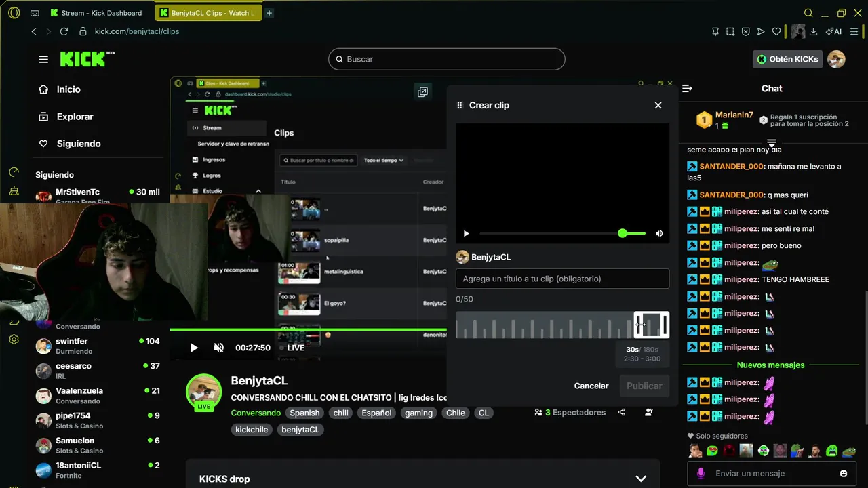Open Explorar in sidebar

click(x=66, y=117)
